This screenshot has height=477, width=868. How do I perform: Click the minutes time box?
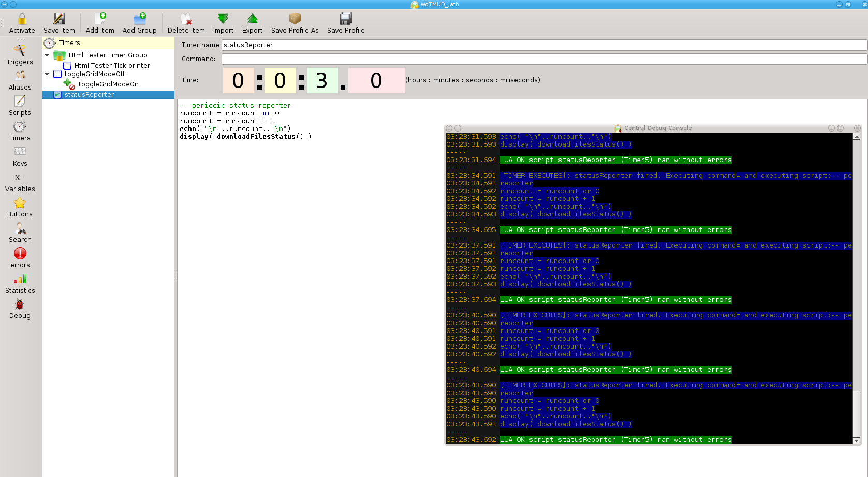click(280, 80)
